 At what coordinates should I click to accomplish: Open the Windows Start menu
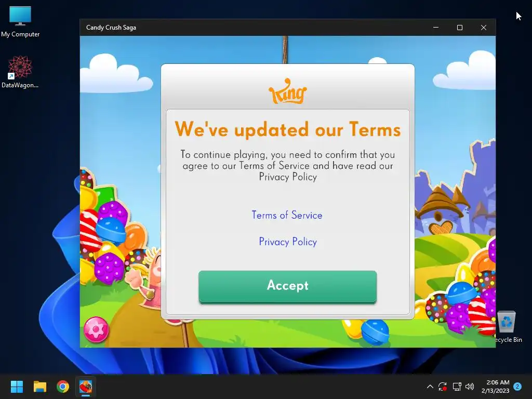pos(17,387)
